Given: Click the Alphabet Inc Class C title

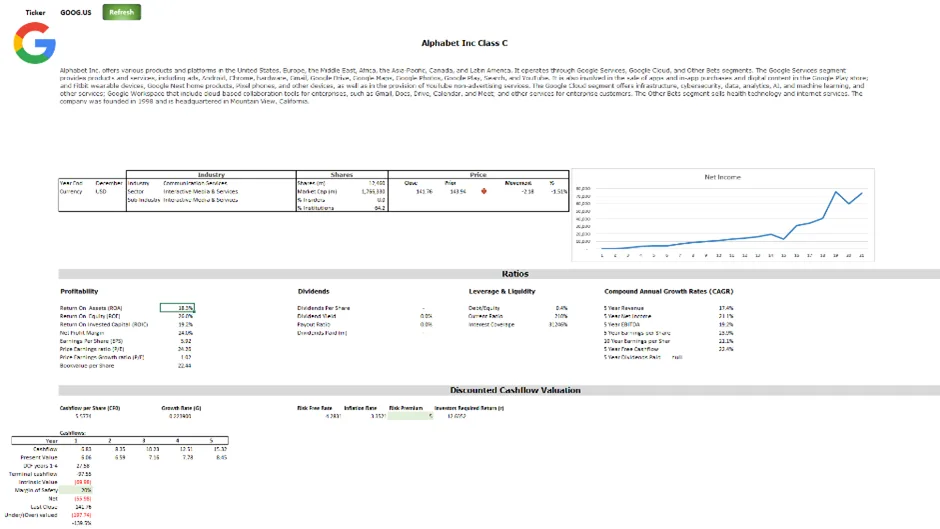Looking at the screenshot, I should [x=464, y=43].
